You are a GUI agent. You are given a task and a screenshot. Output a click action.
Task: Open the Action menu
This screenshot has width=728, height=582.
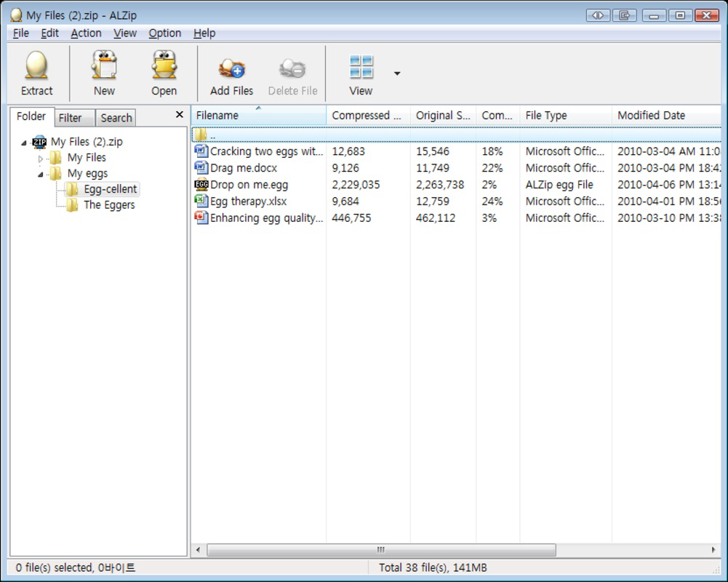86,33
